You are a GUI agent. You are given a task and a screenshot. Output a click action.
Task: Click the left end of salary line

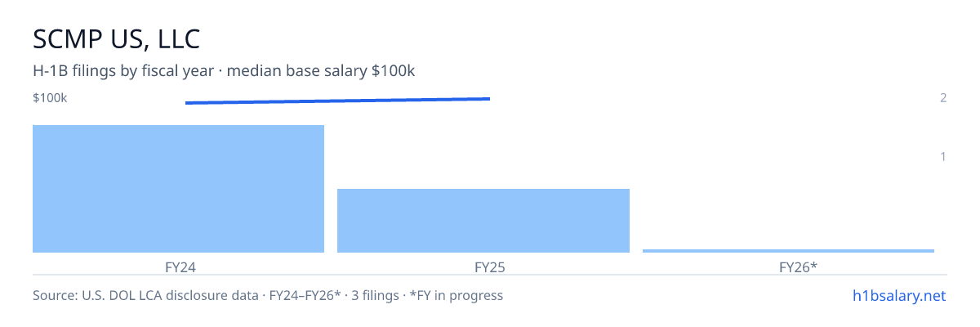coord(187,103)
